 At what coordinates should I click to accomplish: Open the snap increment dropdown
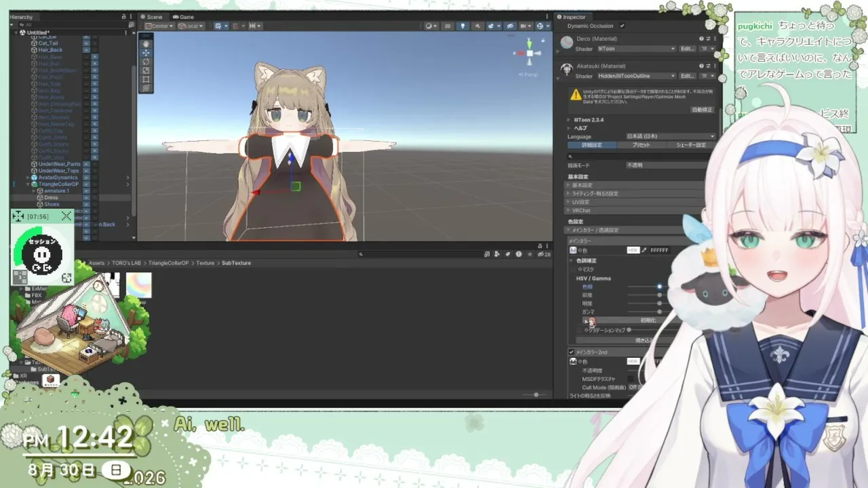(254, 26)
